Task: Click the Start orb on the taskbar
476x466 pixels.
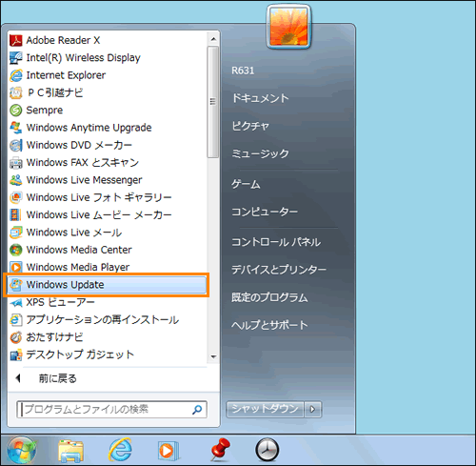Action: tap(22, 450)
